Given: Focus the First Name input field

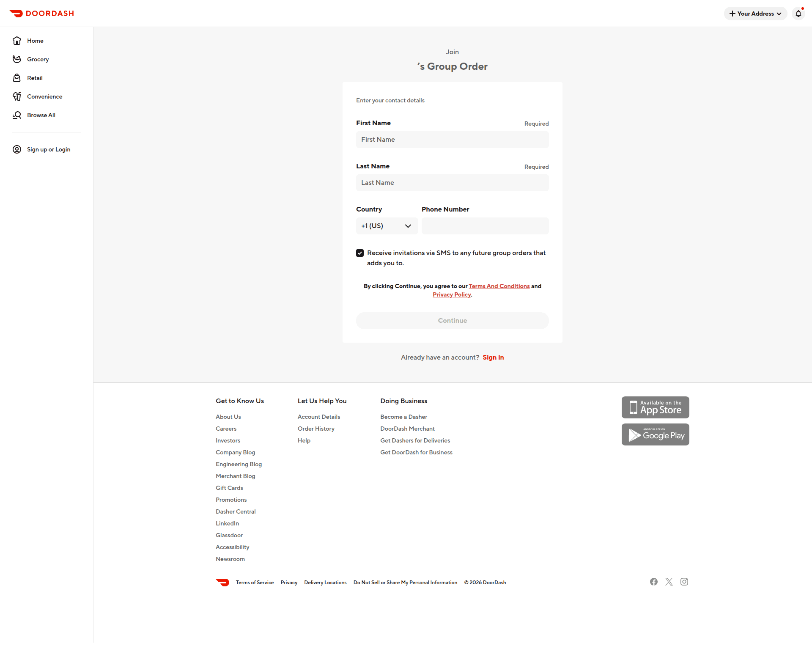Looking at the screenshot, I should click(x=453, y=140).
